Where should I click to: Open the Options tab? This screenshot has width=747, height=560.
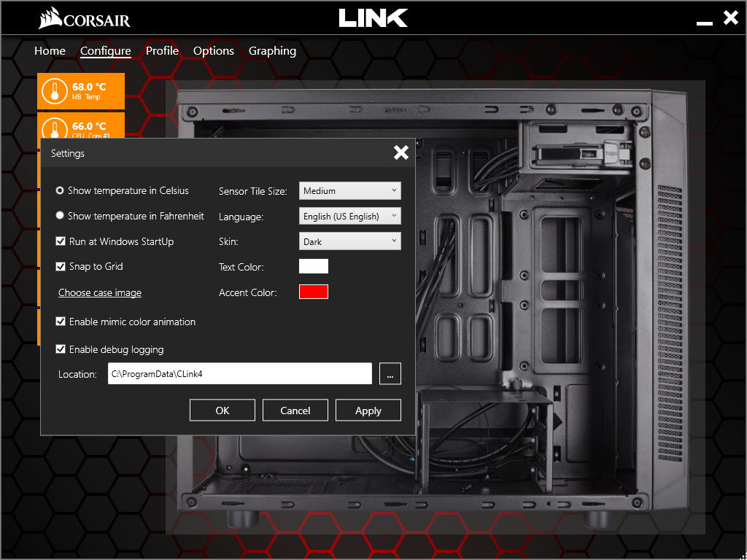click(214, 51)
